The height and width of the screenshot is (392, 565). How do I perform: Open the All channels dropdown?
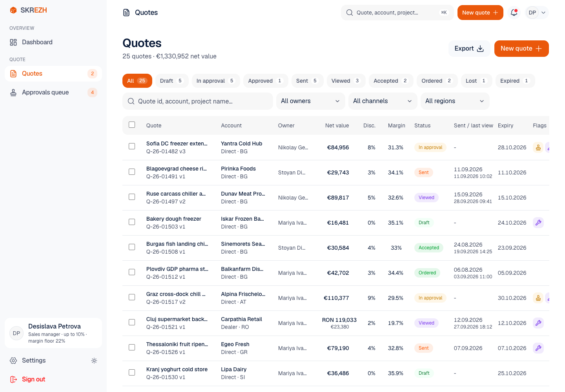click(x=383, y=101)
